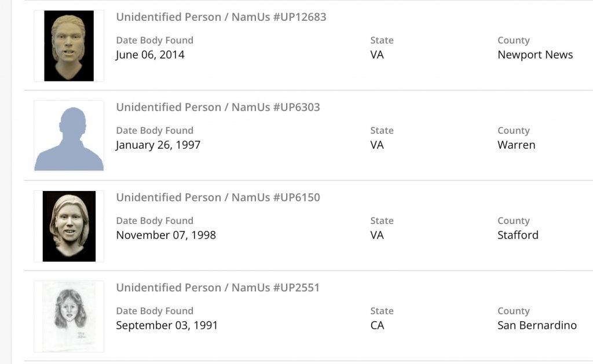Select the date November 07, 1998
This screenshot has width=593, height=364.
[166, 236]
